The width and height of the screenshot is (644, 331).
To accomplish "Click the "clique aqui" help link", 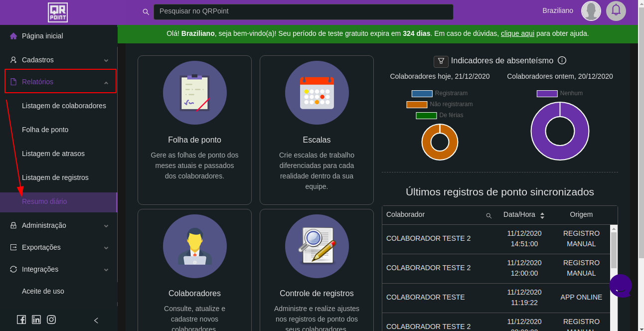I will (517, 33).
